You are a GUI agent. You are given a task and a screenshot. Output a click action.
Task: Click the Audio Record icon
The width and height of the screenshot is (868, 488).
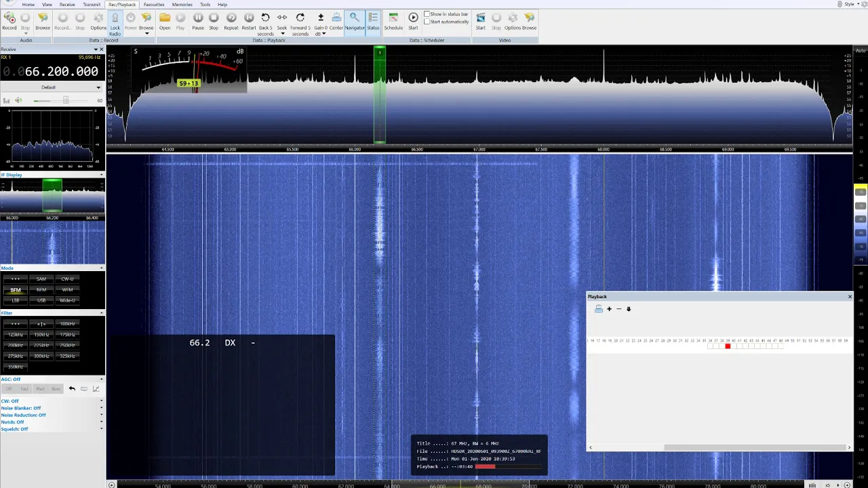[x=9, y=20]
